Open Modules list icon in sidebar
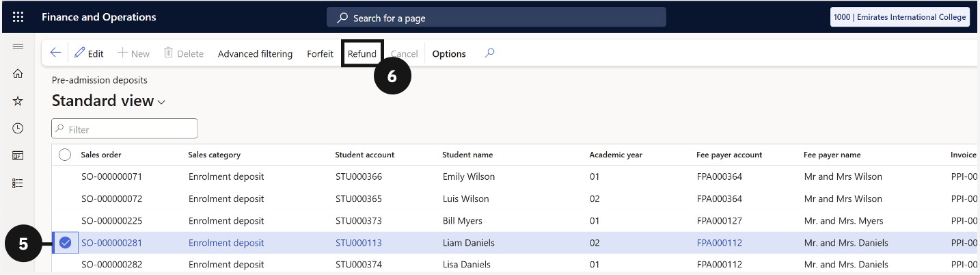The height and width of the screenshot is (275, 980). [x=18, y=183]
